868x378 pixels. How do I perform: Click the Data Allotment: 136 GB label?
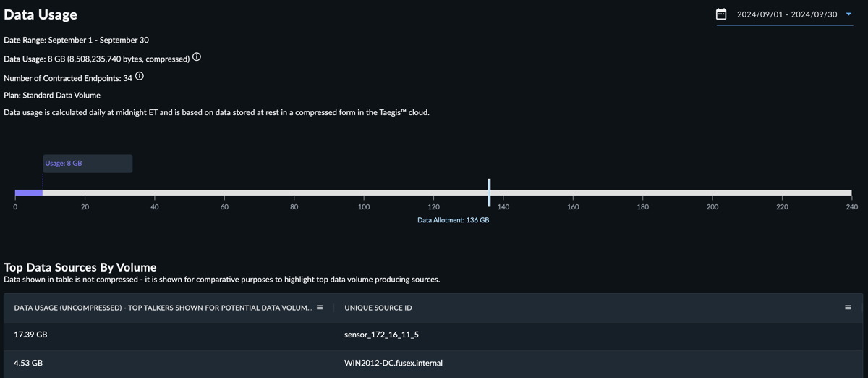click(454, 220)
